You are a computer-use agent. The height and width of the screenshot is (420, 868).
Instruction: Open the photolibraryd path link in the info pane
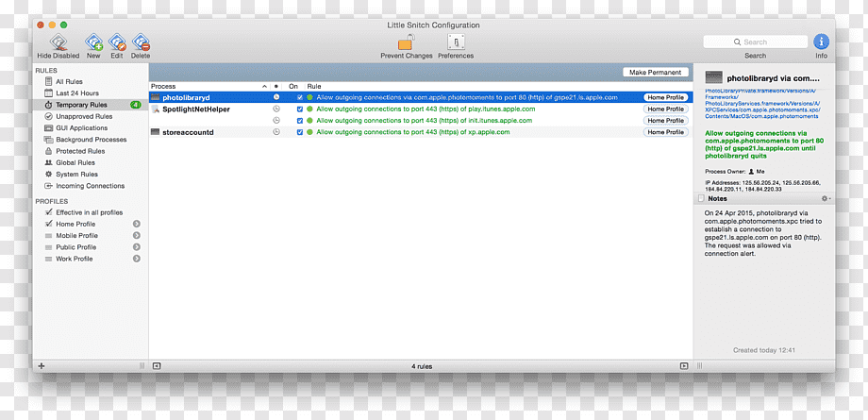tap(762, 103)
